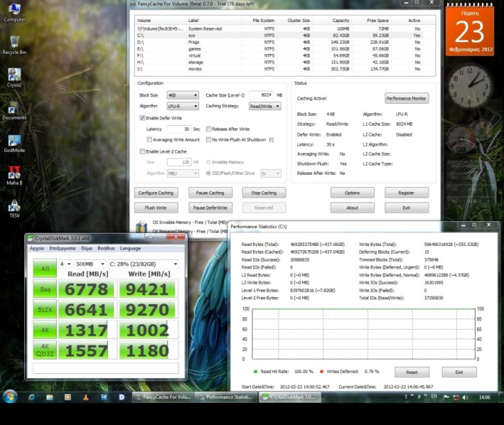Image resolution: width=504 pixels, height=425 pixels.
Task: Open the volume speaker tray icon
Action: point(465,397)
